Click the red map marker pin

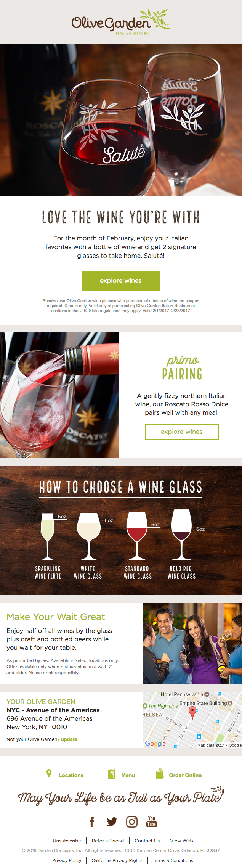(192, 712)
